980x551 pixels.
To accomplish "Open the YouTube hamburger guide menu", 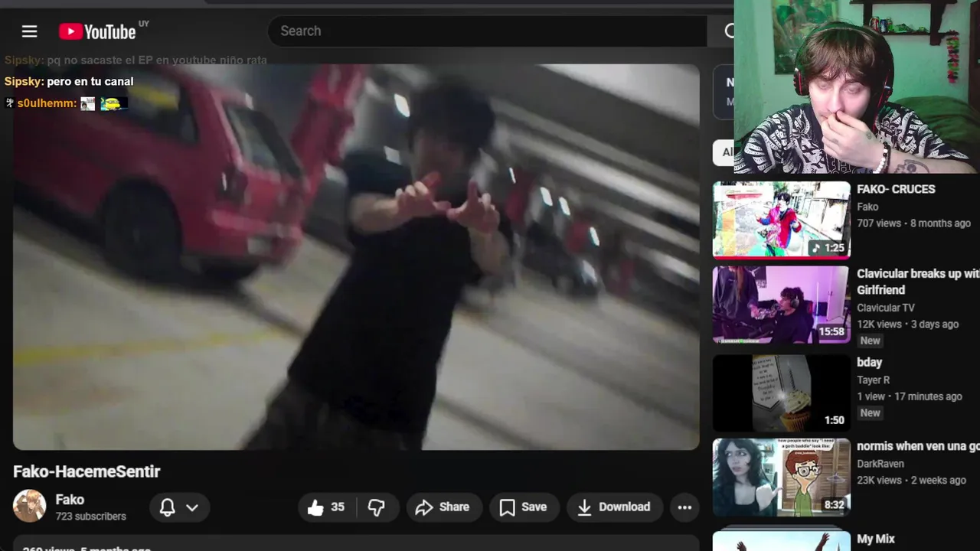I will click(29, 31).
